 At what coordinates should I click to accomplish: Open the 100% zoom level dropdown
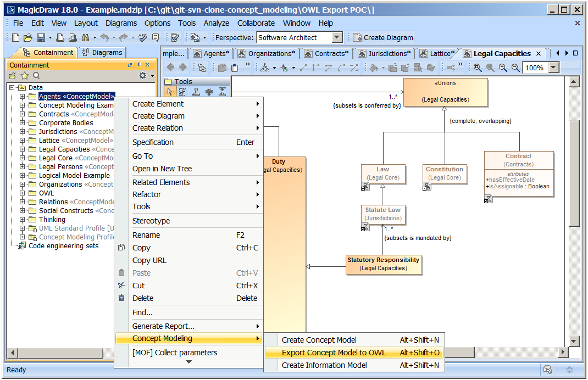(553, 68)
